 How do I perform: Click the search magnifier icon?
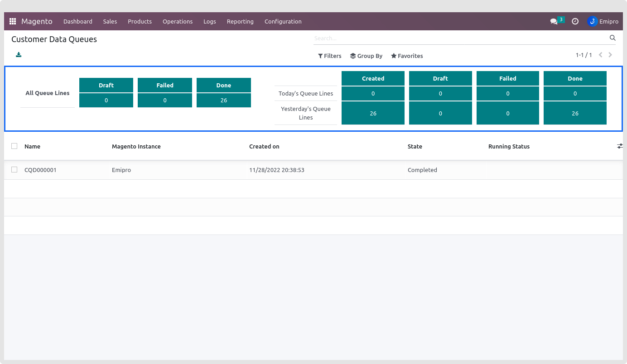pyautogui.click(x=613, y=38)
